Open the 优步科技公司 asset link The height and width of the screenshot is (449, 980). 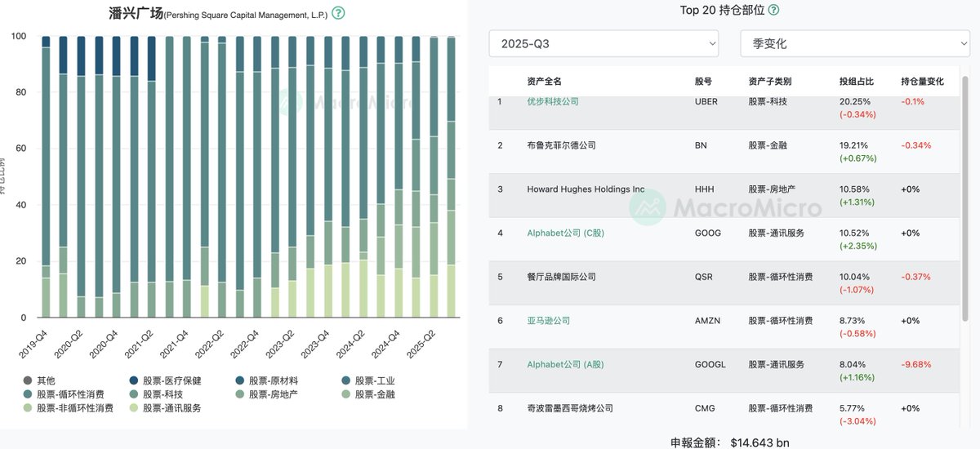553,101
